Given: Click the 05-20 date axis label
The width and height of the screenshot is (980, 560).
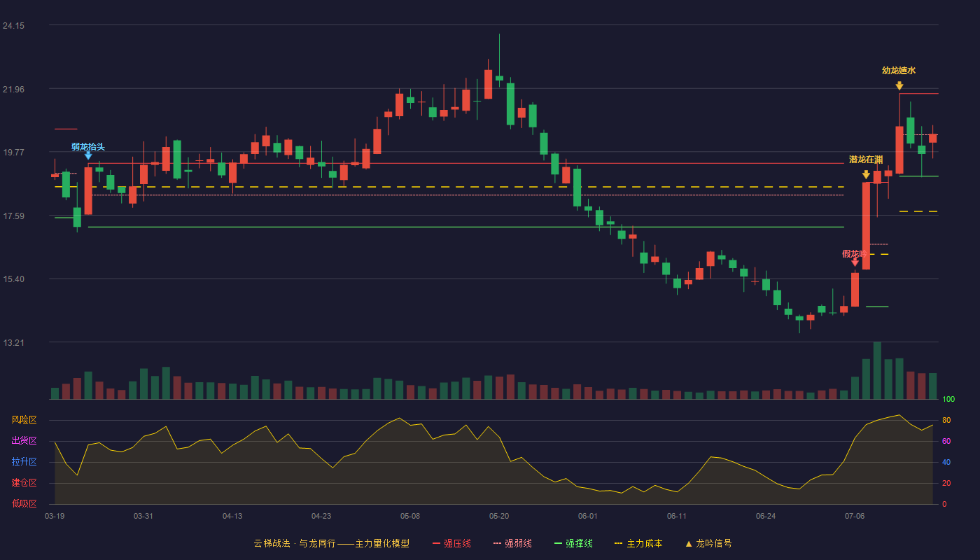Looking at the screenshot, I should pyautogui.click(x=499, y=516).
